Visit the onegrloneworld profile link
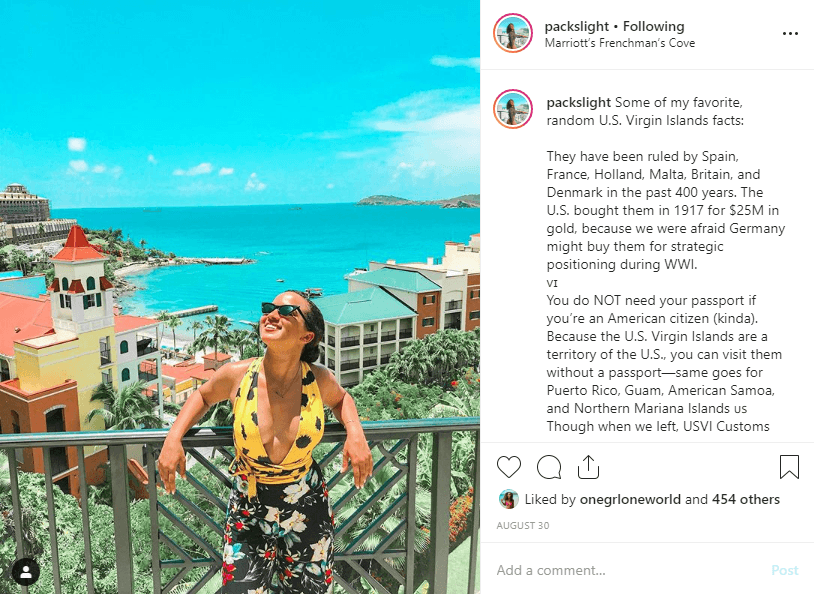The image size is (814, 594). click(x=630, y=500)
